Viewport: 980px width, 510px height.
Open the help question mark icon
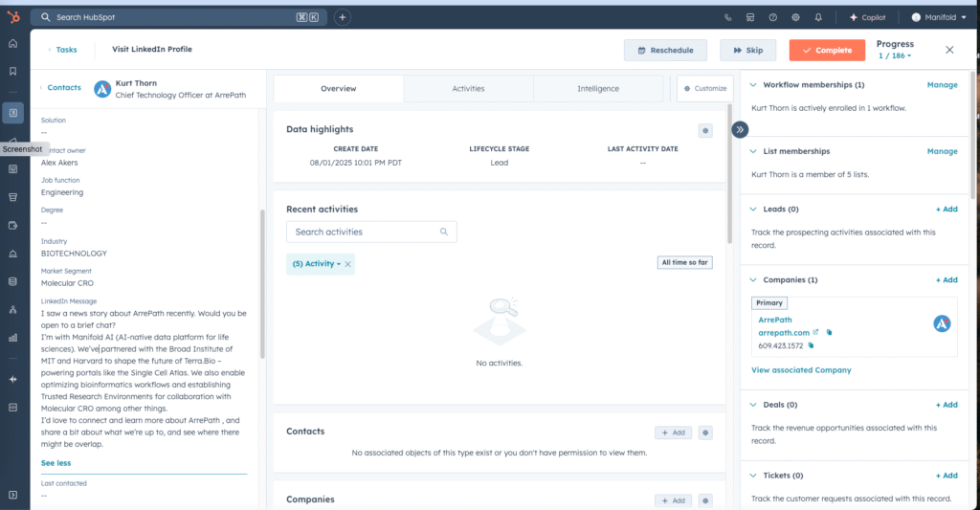point(772,17)
